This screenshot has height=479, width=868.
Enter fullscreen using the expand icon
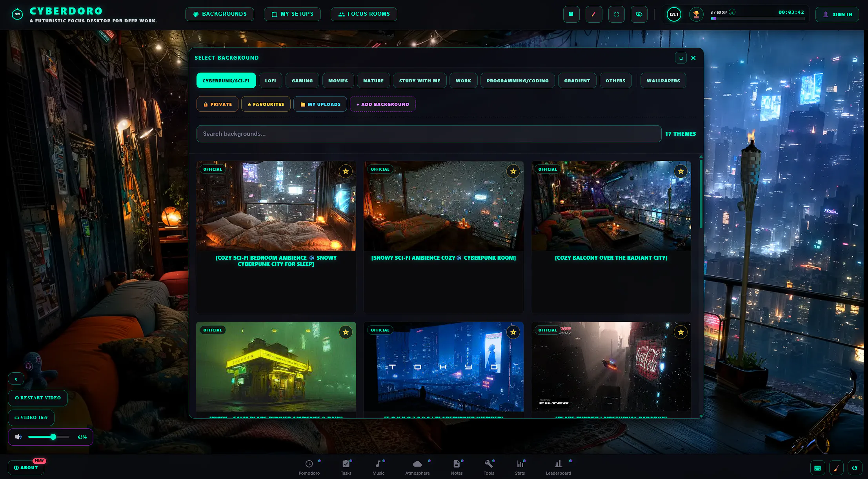[617, 15]
